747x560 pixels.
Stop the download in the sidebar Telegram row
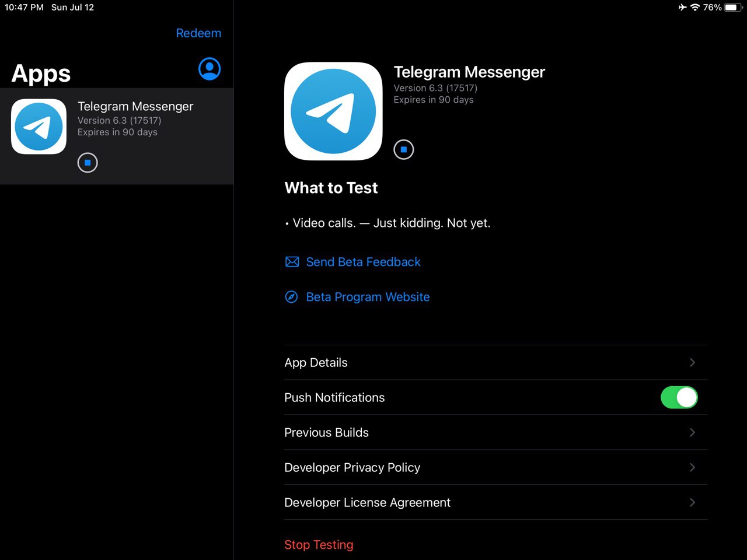(x=88, y=163)
